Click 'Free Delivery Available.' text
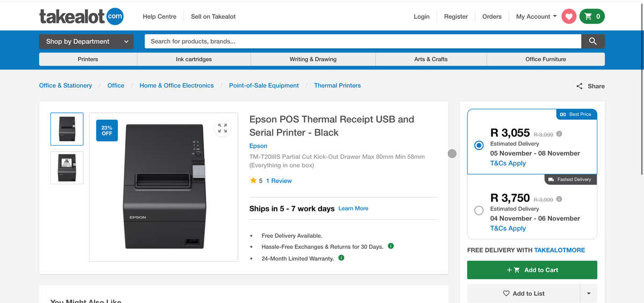This screenshot has height=303, width=644. coord(292,236)
